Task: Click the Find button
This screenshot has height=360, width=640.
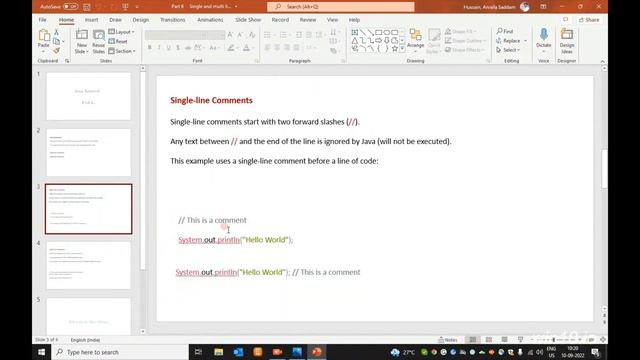Action: pos(505,31)
